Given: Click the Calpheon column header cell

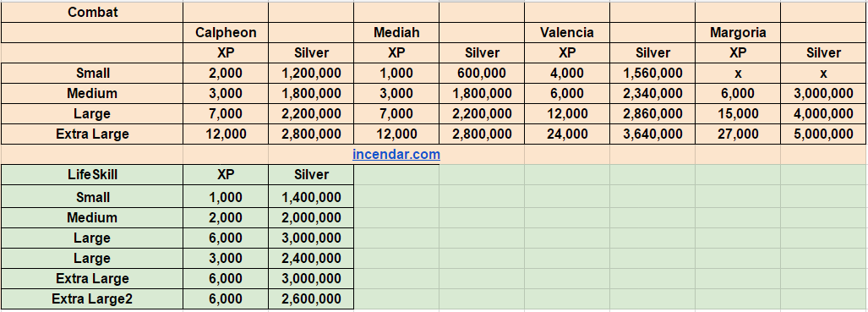Looking at the screenshot, I should click(226, 33).
